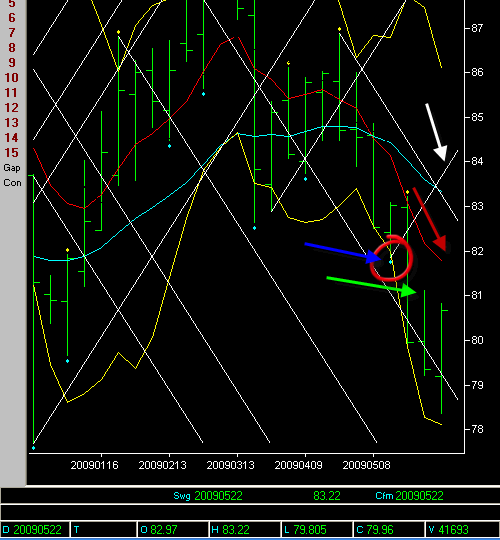Image resolution: width=500 pixels, height=540 pixels.
Task: Click the 20090313 date axis label
Action: 230,465
